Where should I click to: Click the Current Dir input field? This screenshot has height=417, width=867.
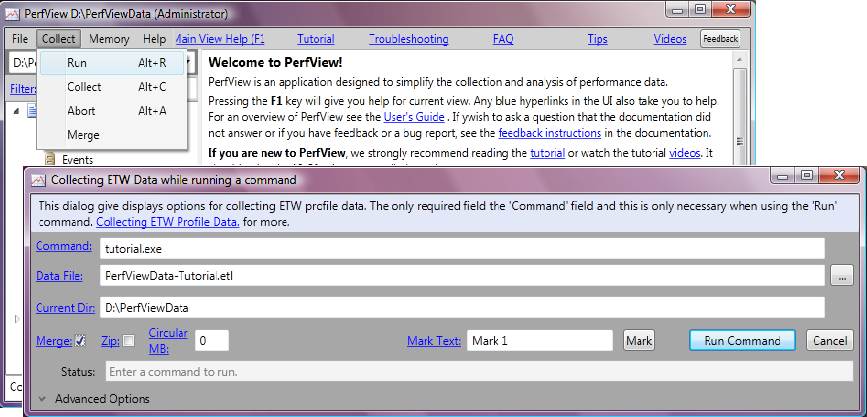coord(462,307)
